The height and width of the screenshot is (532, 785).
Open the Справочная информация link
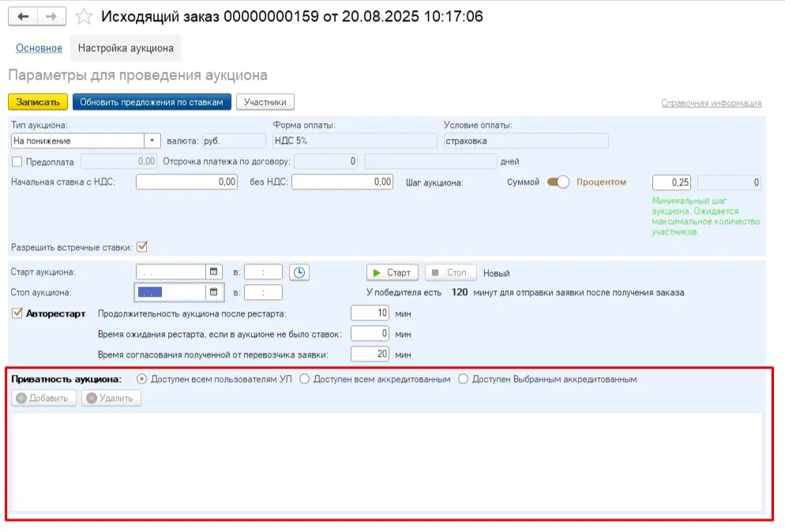pyautogui.click(x=711, y=103)
